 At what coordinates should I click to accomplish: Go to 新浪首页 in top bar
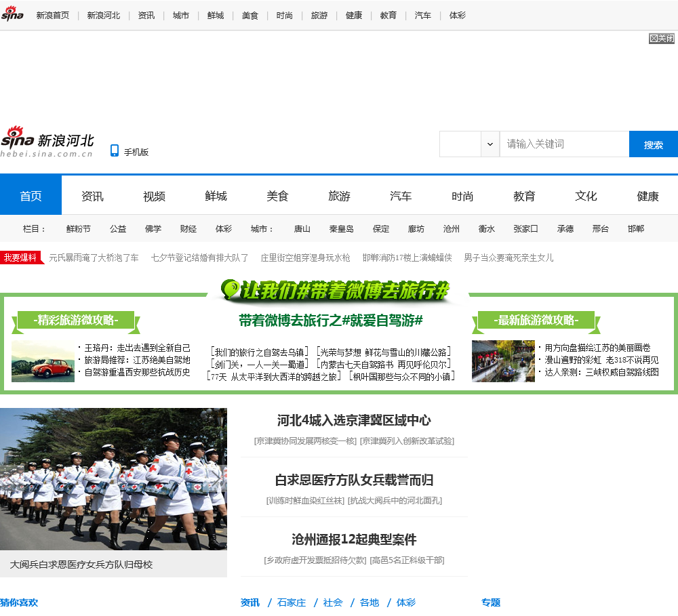(53, 16)
